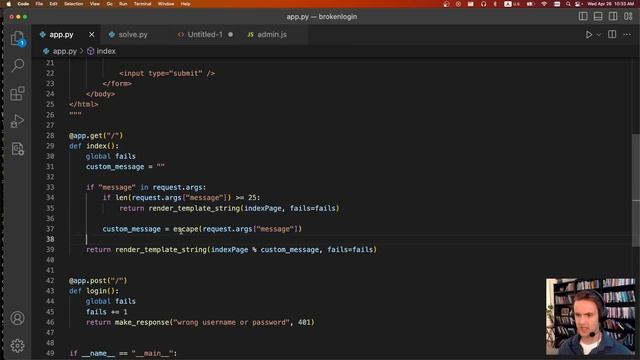Open the Selection menu
The image size is (640, 360).
pos(73,4)
